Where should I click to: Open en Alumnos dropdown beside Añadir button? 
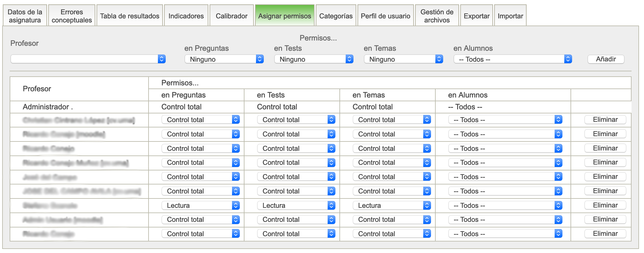(513, 59)
